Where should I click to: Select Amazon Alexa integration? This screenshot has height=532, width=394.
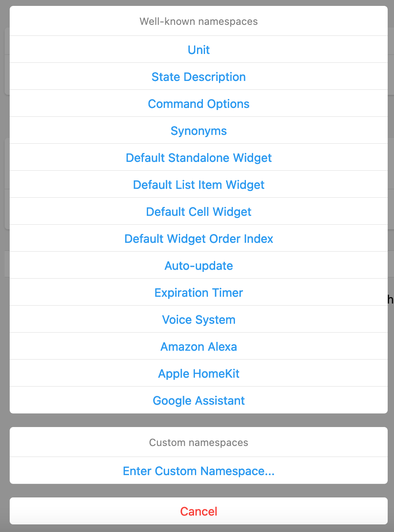pyautogui.click(x=199, y=347)
